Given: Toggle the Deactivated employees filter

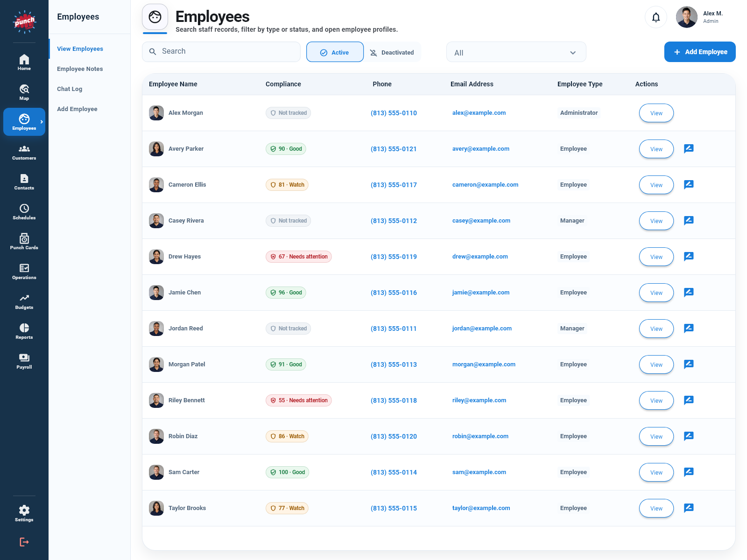Looking at the screenshot, I should [x=392, y=52].
